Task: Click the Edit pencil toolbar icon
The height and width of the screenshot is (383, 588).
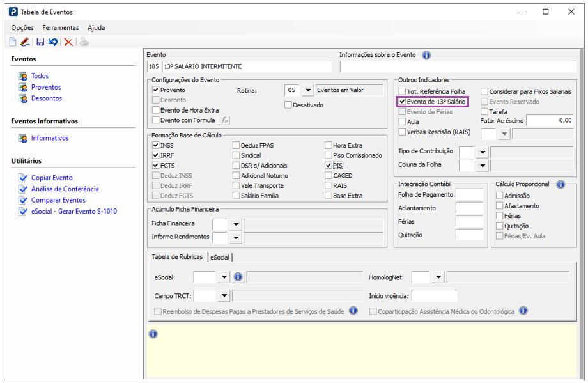Action: coord(25,42)
